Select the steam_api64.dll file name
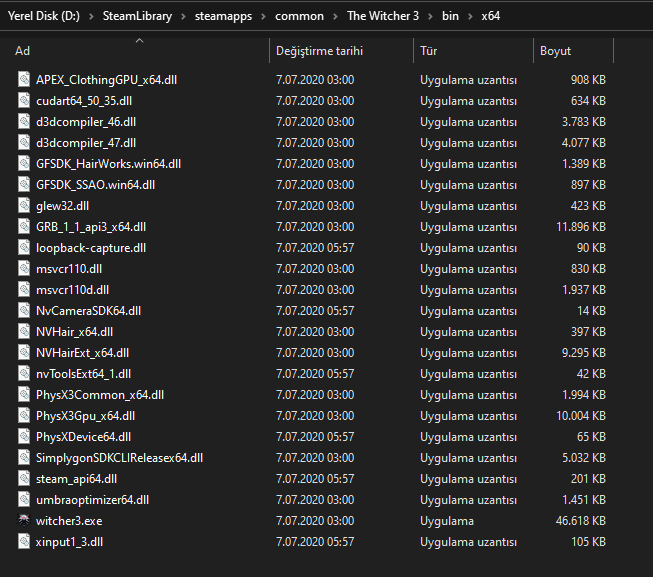Viewport: 653px width, 577px height. pos(76,479)
